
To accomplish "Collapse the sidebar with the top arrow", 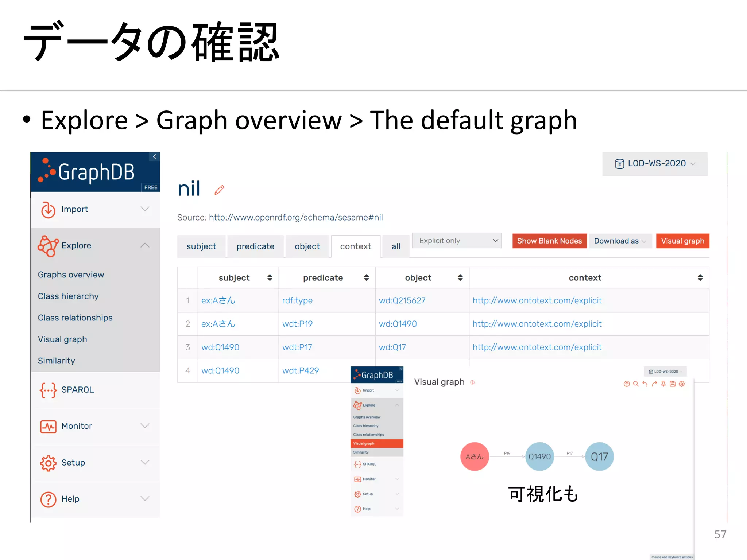I will [x=154, y=156].
